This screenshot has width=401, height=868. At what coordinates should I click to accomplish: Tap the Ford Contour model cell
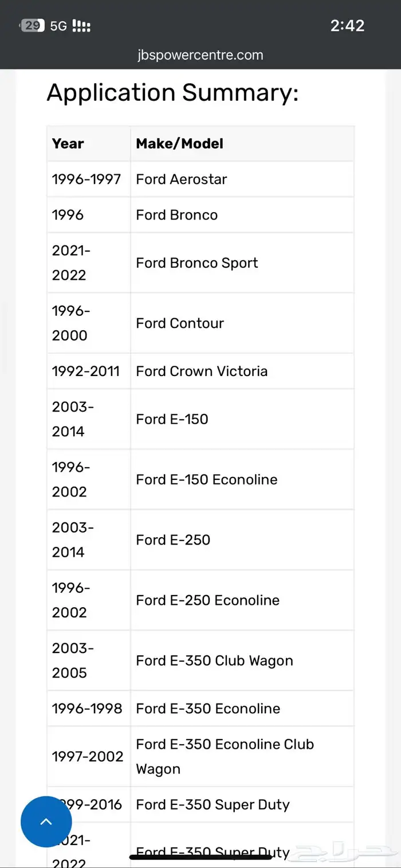click(x=180, y=323)
